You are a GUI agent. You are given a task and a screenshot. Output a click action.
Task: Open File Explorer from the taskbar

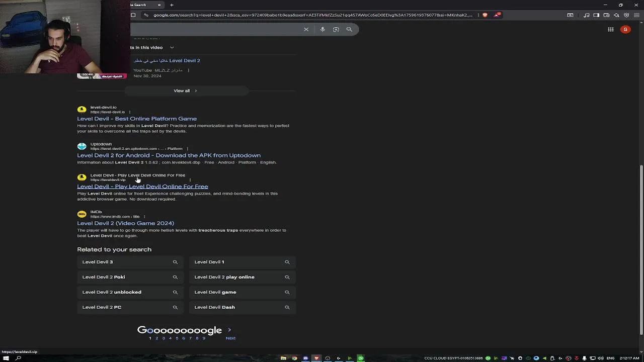point(283,358)
